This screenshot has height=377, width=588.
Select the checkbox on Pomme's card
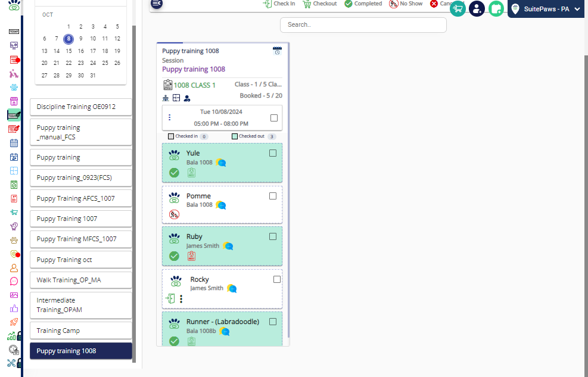[273, 196]
